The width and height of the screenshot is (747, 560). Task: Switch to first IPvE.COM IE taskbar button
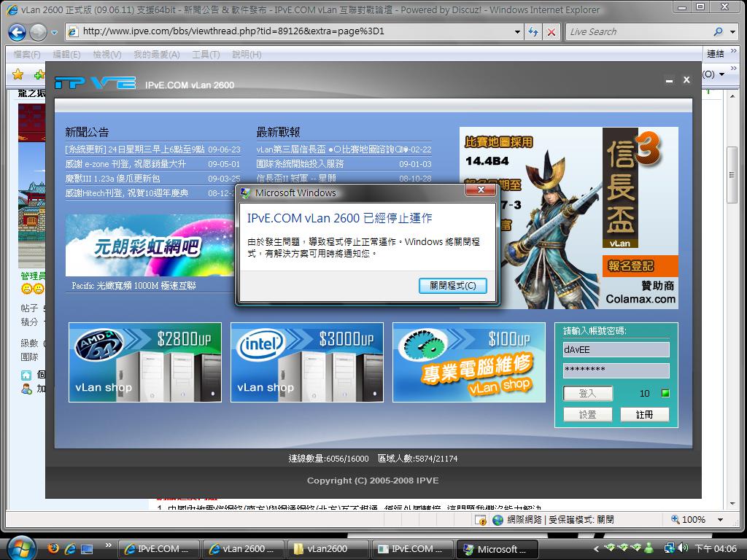pos(158,549)
